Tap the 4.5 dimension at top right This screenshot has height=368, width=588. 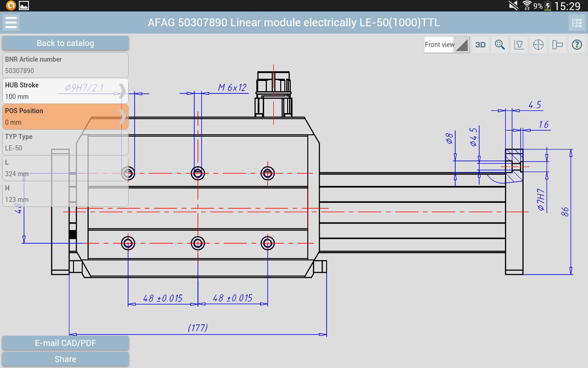coord(535,105)
